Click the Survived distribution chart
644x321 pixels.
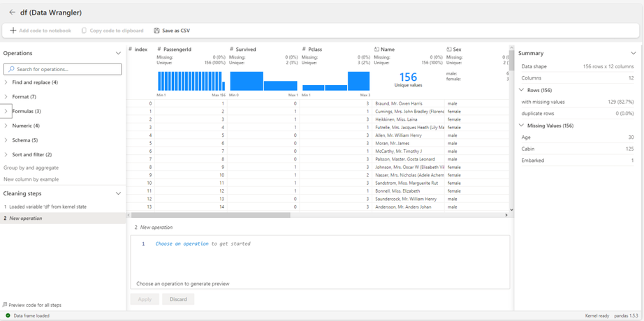click(x=264, y=81)
